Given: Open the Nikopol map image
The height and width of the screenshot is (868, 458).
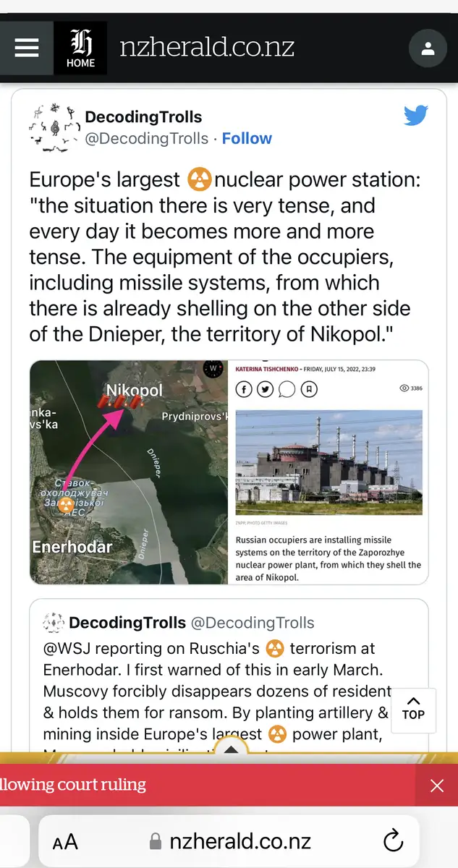Looking at the screenshot, I should click(130, 472).
